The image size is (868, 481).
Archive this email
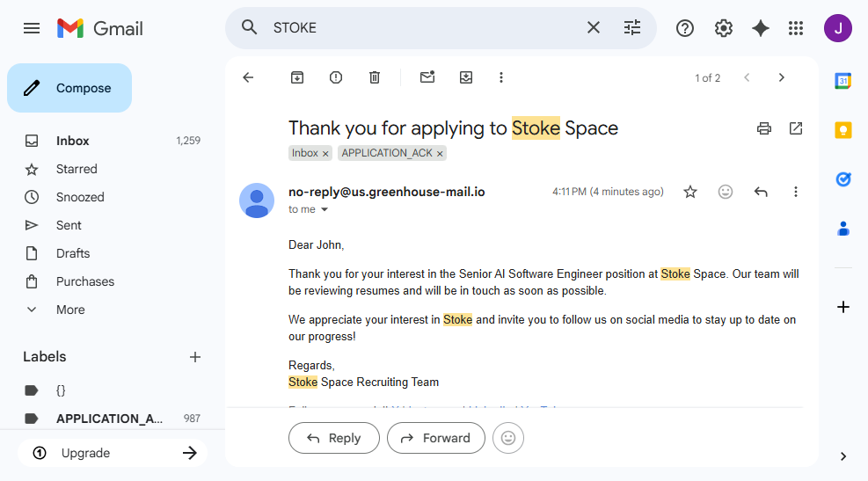coord(297,77)
